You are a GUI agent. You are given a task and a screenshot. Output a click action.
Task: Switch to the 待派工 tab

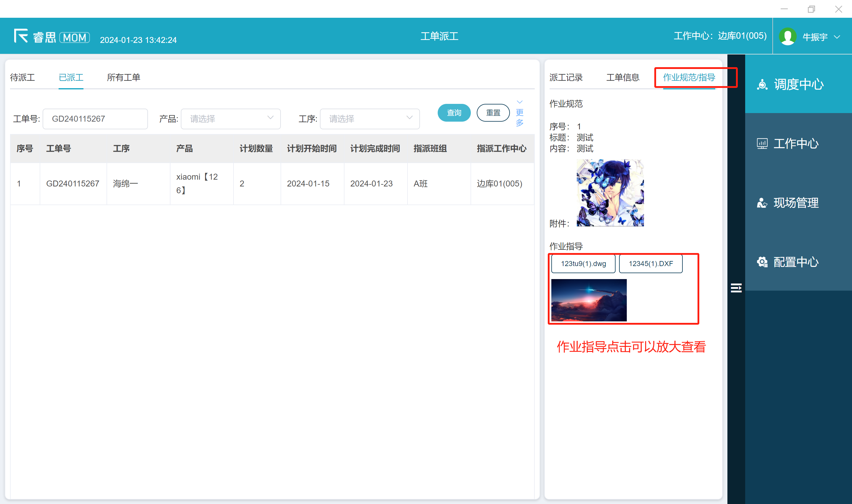point(22,78)
